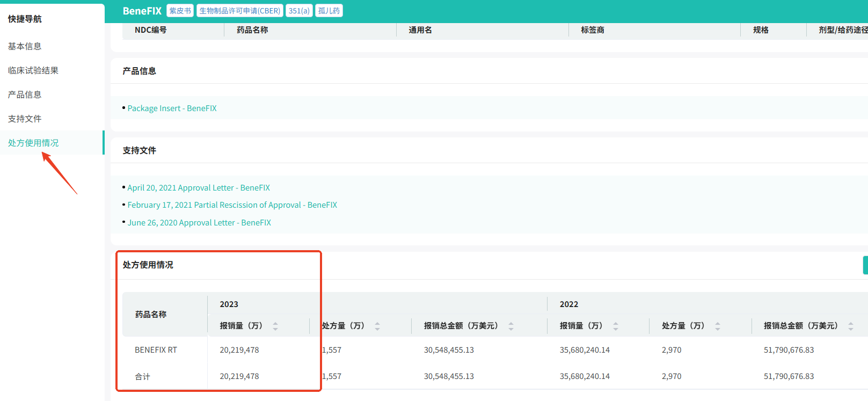The height and width of the screenshot is (401, 868).
Task: Open February 17, 2021 Partial Rescission link
Action: (232, 205)
